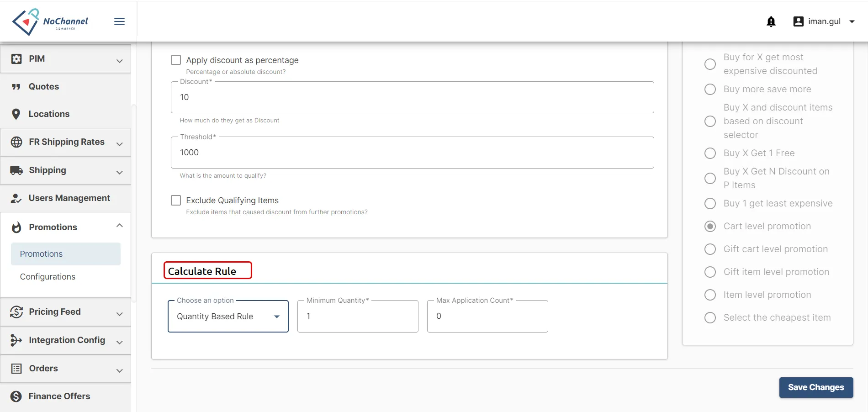Click the PIM sidebar icon
Viewport: 868px width, 412px height.
coord(16,59)
